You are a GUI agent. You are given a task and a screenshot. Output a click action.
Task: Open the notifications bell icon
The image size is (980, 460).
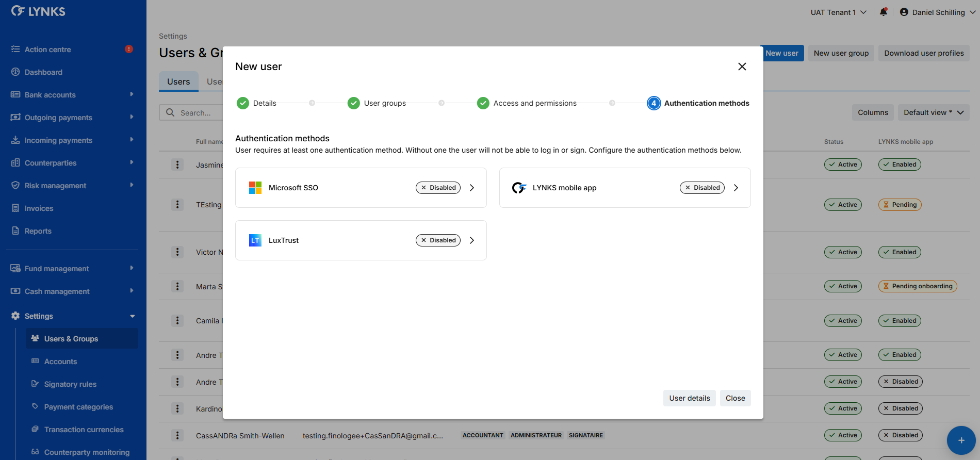884,12
